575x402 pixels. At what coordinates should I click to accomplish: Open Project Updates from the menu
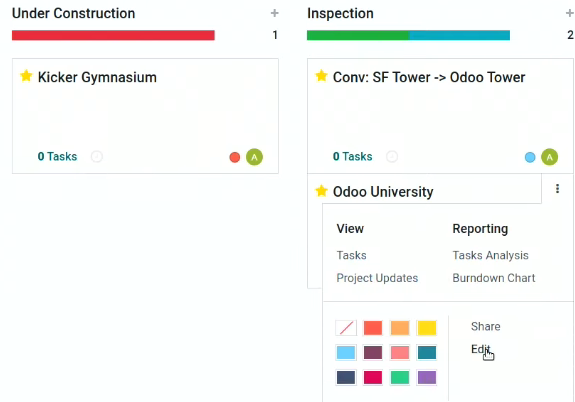(377, 278)
